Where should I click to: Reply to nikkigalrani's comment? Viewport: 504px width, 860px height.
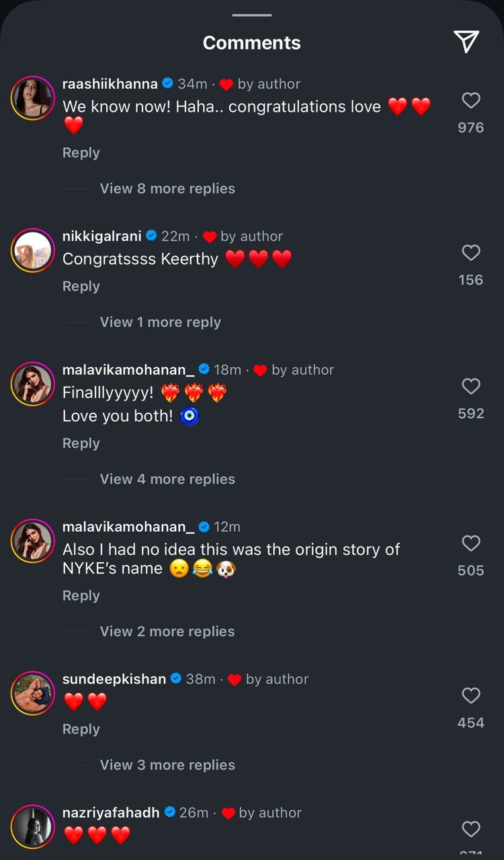[x=81, y=286]
